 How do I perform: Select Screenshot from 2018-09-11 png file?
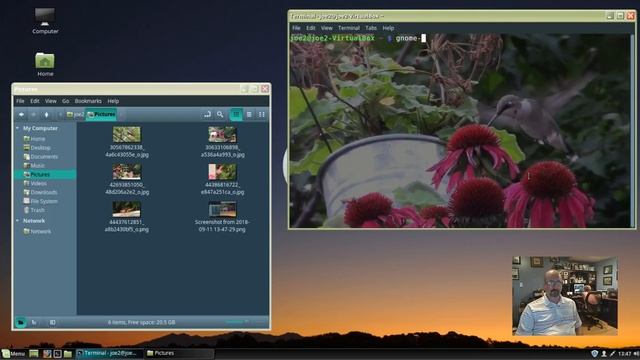pos(222,209)
